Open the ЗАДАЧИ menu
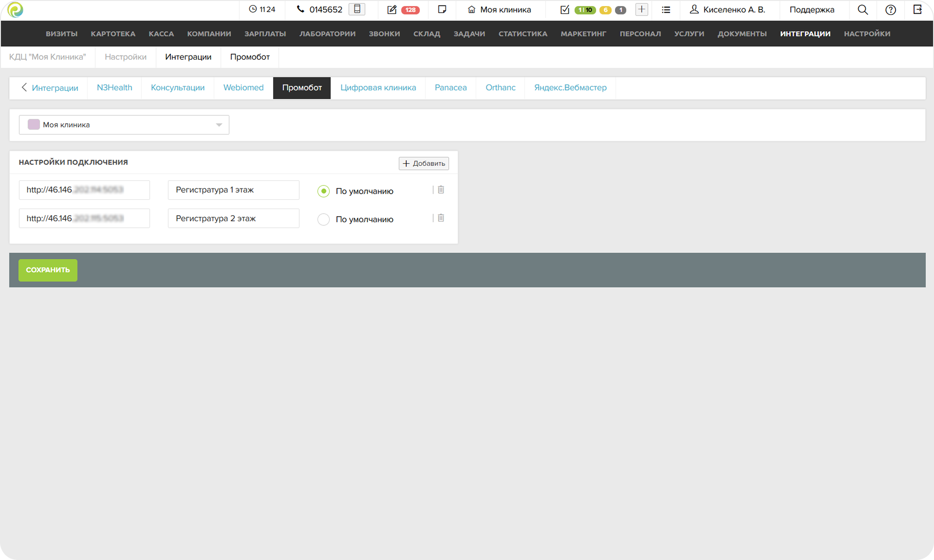This screenshot has height=560, width=934. (469, 34)
